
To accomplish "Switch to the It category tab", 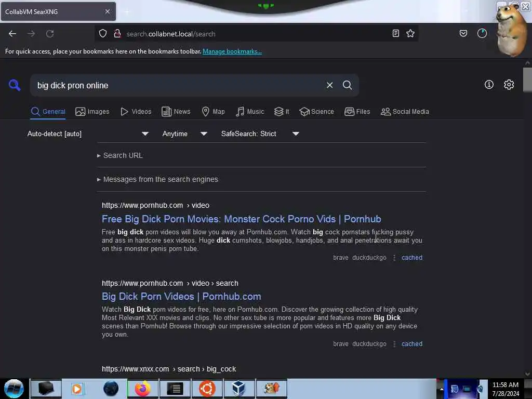I will pos(282,112).
